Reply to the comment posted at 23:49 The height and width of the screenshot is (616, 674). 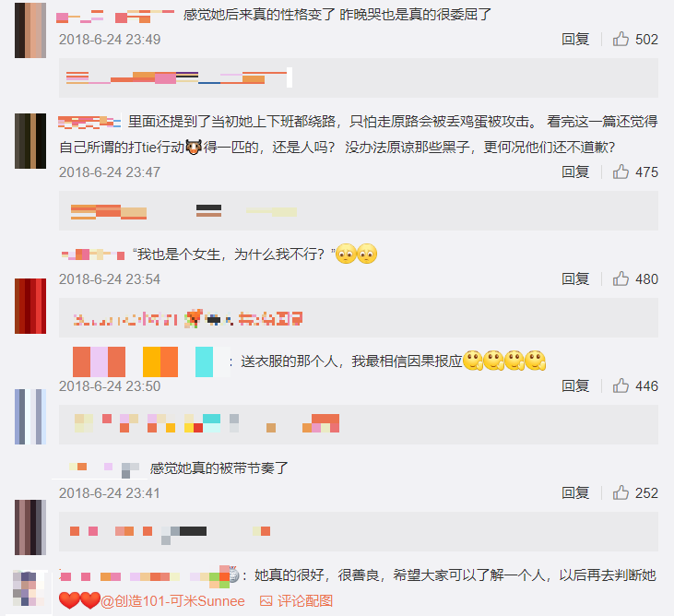[x=575, y=39]
